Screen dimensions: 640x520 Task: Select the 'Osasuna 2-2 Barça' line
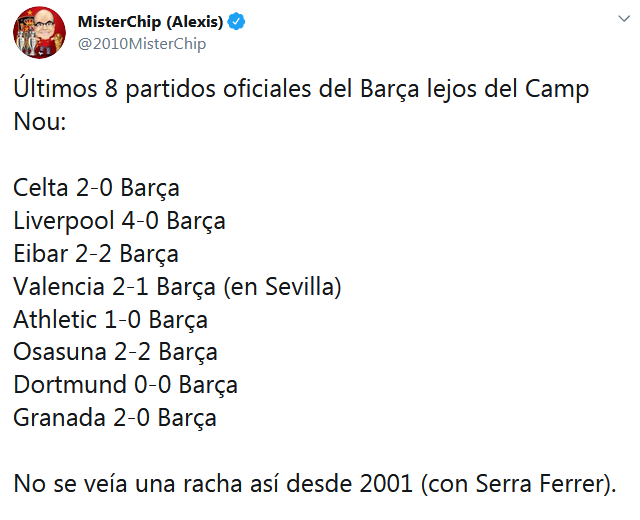tap(115, 352)
